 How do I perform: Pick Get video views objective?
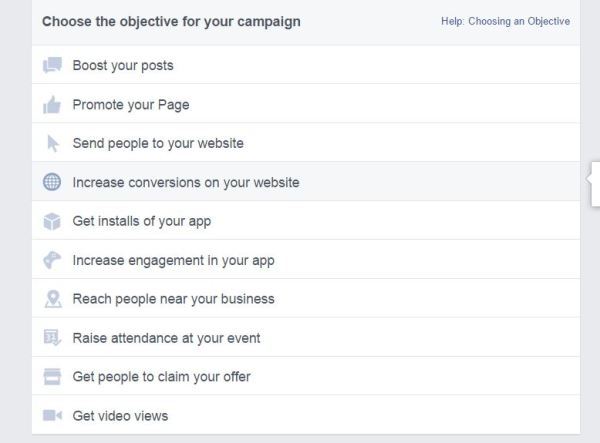pyautogui.click(x=120, y=416)
